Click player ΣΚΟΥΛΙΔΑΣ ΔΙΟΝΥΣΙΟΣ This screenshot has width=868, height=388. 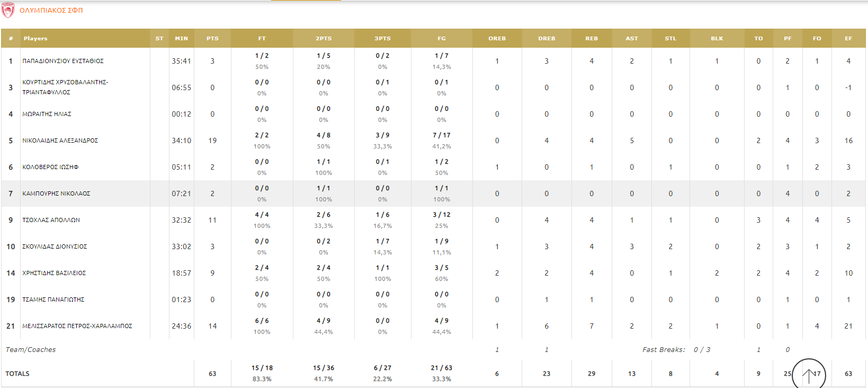pyautogui.click(x=55, y=246)
